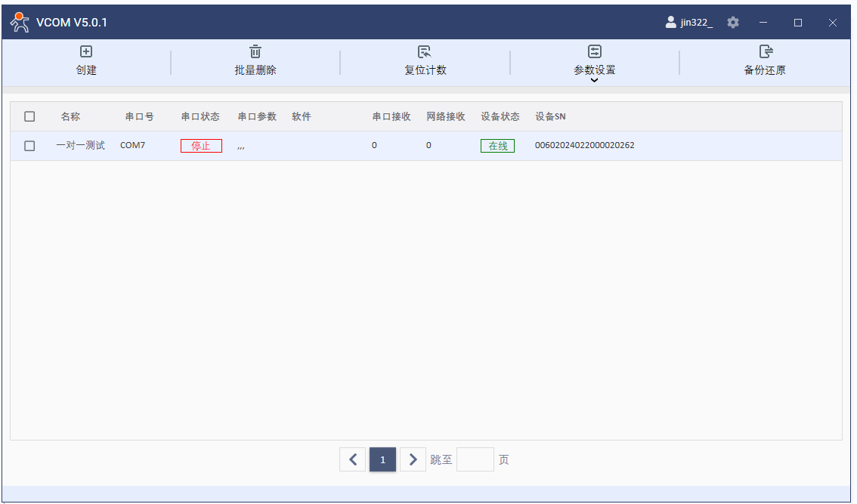Click the 设备SN column header
This screenshot has height=504, width=857.
tap(550, 116)
